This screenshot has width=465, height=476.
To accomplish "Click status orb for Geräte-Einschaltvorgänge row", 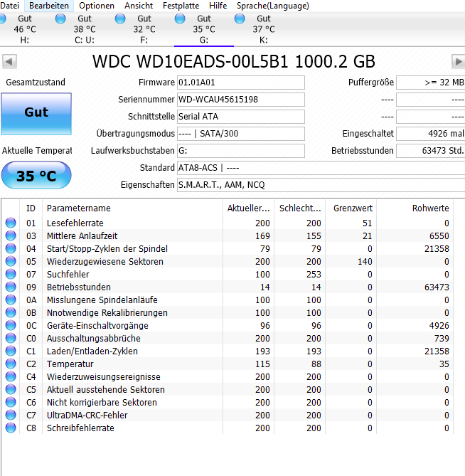I will click(11, 325).
